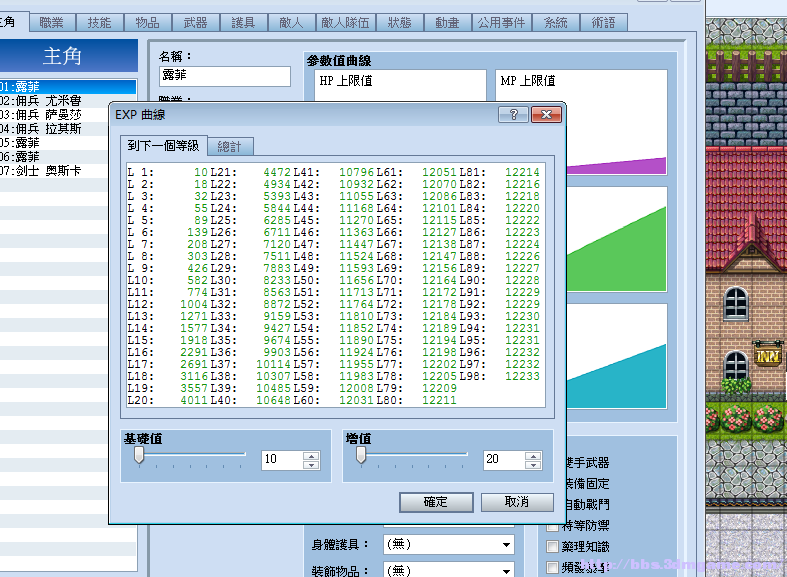Screen dimensions: 787x577
Task: Open the 系統 database tab
Action: pyautogui.click(x=556, y=23)
